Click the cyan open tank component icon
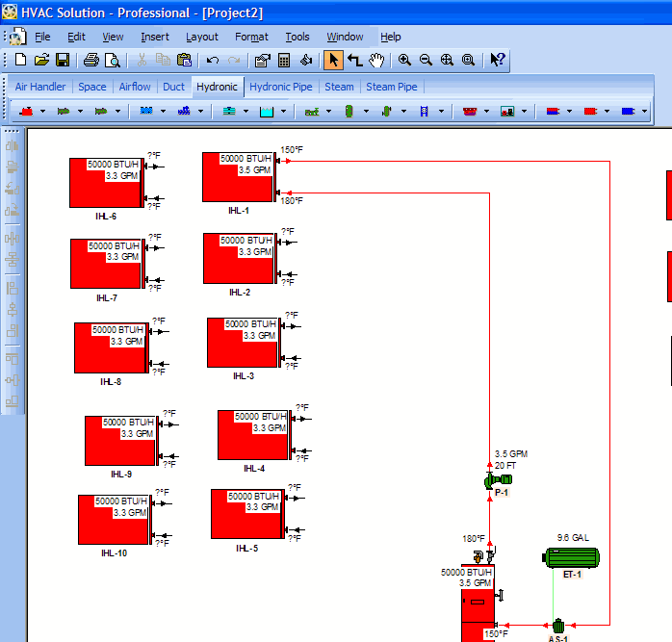 [267, 112]
